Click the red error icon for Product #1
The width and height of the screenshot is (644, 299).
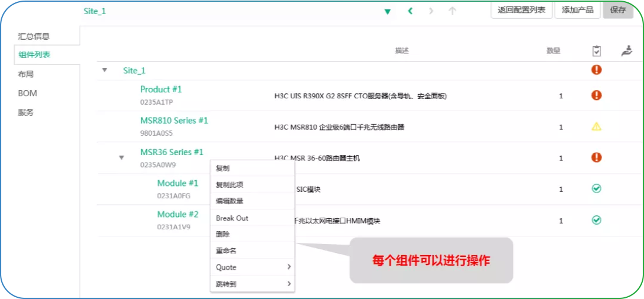(x=597, y=96)
